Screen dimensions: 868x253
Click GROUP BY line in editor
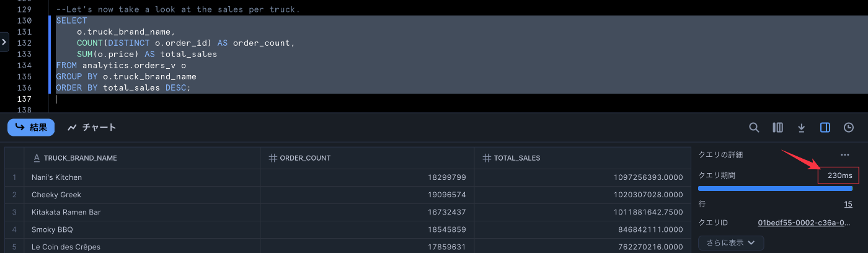tap(126, 77)
